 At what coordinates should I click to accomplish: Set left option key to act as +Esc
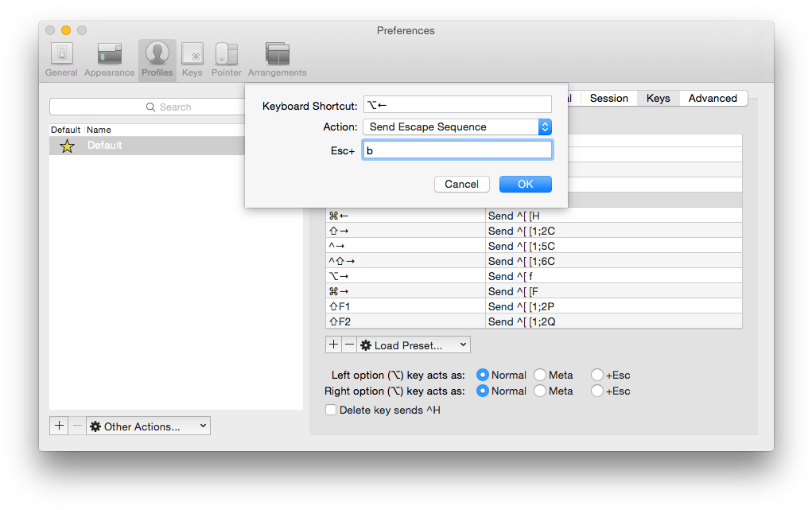click(x=596, y=375)
